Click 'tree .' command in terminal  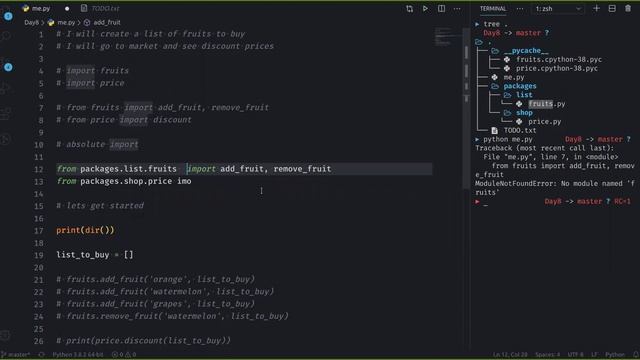496,24
